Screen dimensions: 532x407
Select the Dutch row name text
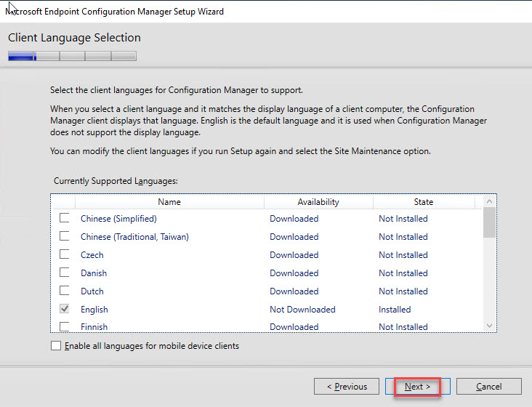click(x=92, y=291)
